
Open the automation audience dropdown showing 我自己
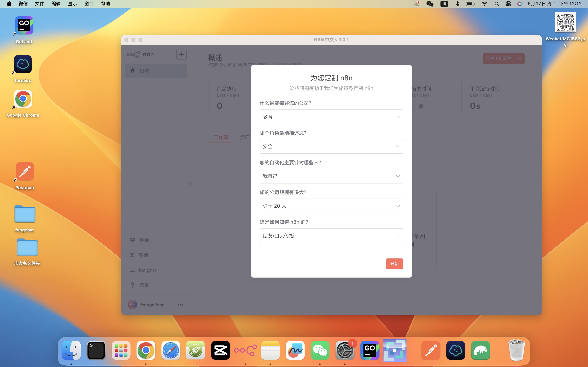[x=331, y=176]
